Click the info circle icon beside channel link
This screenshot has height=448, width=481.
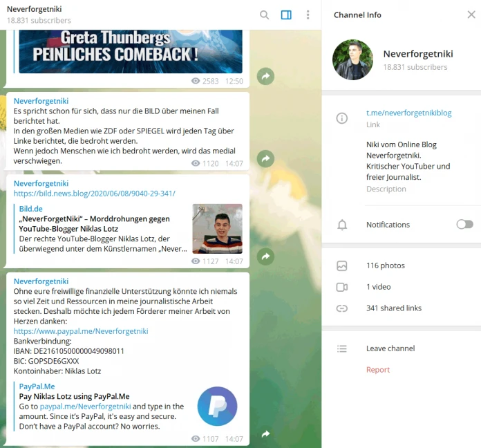coord(341,118)
